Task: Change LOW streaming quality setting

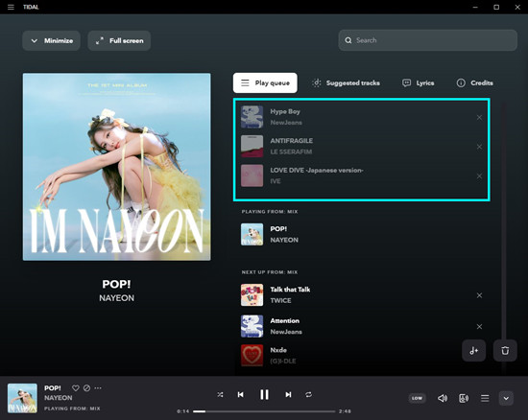Action: (417, 398)
